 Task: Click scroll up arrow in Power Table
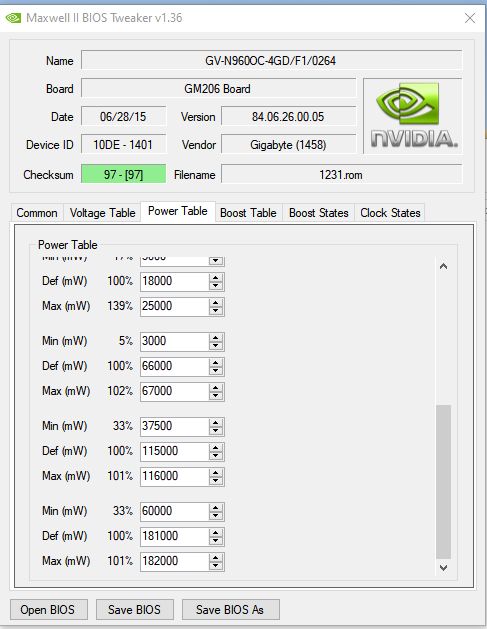[443, 266]
